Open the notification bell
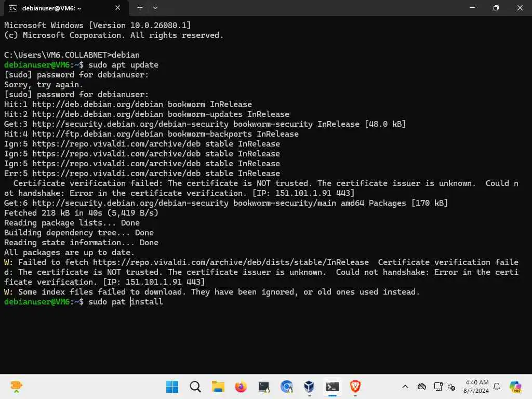The width and height of the screenshot is (532, 399). (x=497, y=387)
